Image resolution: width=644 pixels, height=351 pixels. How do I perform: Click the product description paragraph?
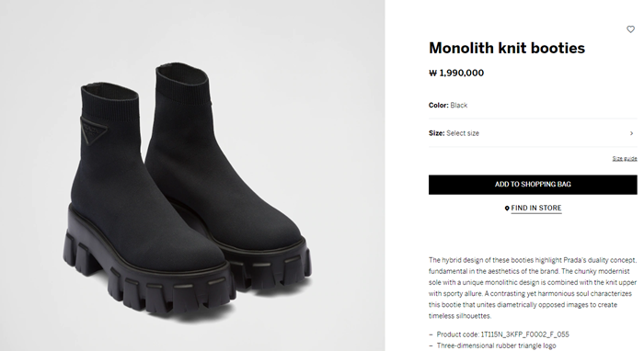click(533, 288)
